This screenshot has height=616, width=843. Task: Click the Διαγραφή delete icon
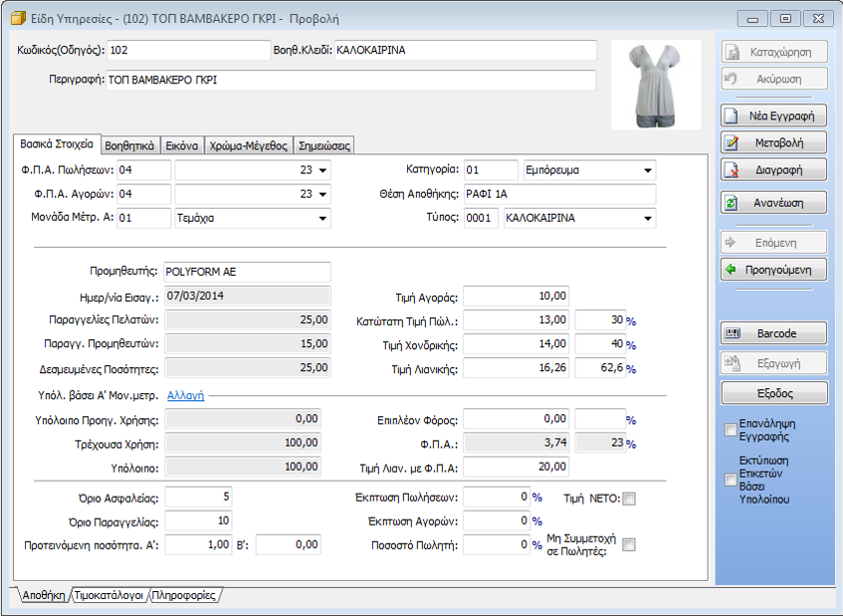pyautogui.click(x=731, y=170)
